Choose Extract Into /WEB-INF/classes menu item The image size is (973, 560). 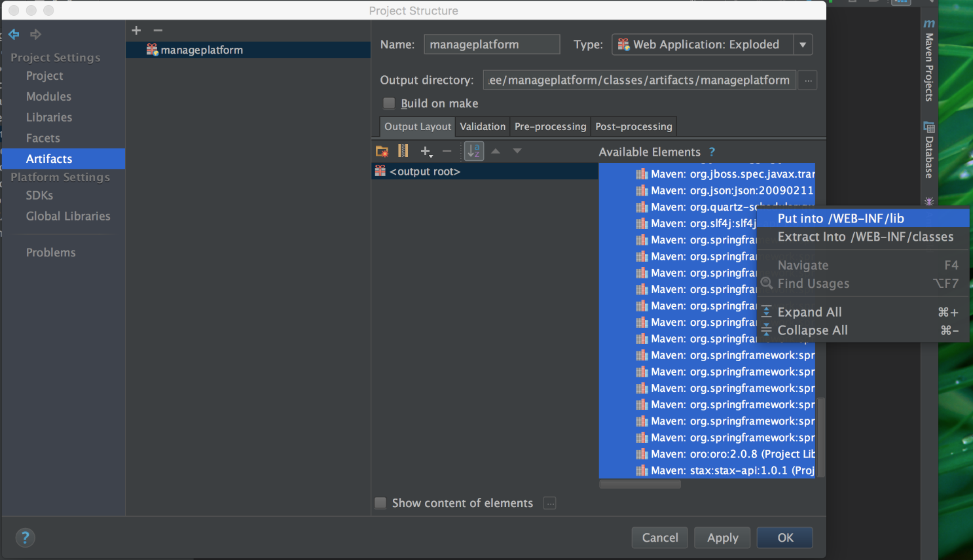tap(863, 237)
